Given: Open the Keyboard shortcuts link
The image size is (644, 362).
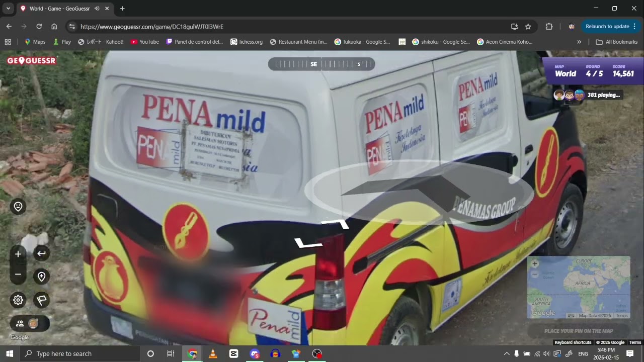Looking at the screenshot, I should (573, 342).
